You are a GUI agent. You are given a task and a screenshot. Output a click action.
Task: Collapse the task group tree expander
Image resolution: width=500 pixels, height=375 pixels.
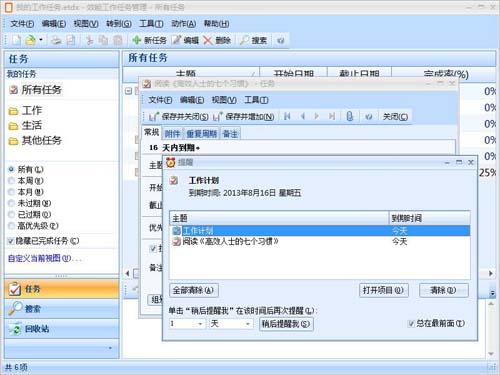pos(128,91)
